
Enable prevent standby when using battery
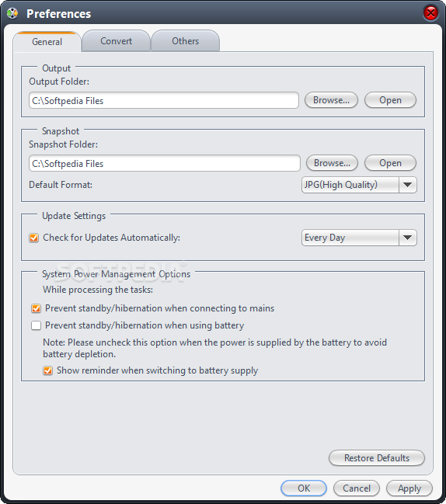(36, 325)
